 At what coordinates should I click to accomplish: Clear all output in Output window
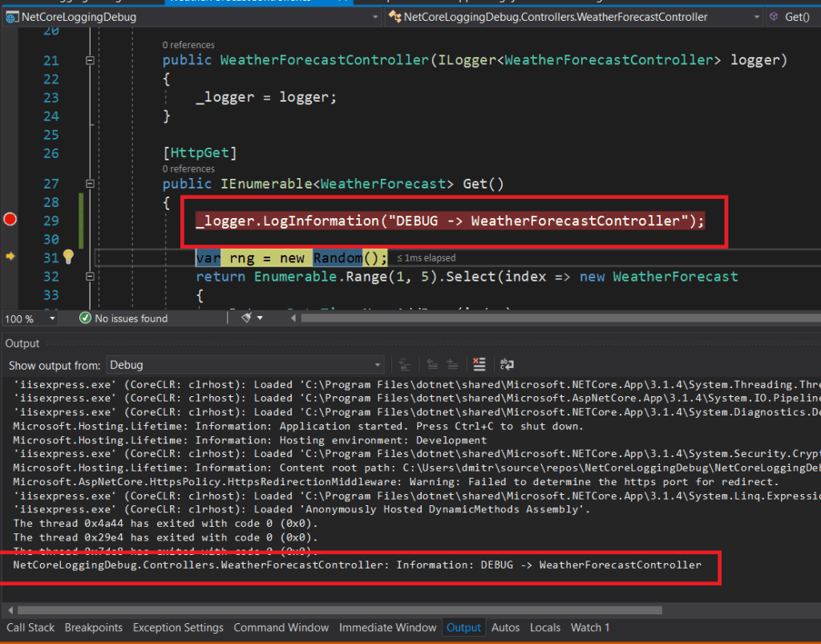click(x=479, y=365)
